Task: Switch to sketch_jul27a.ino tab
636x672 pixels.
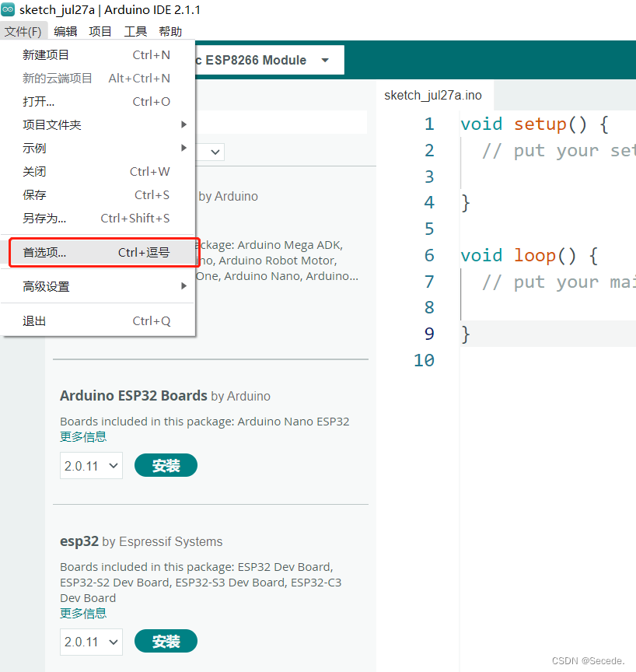Action: tap(433, 95)
